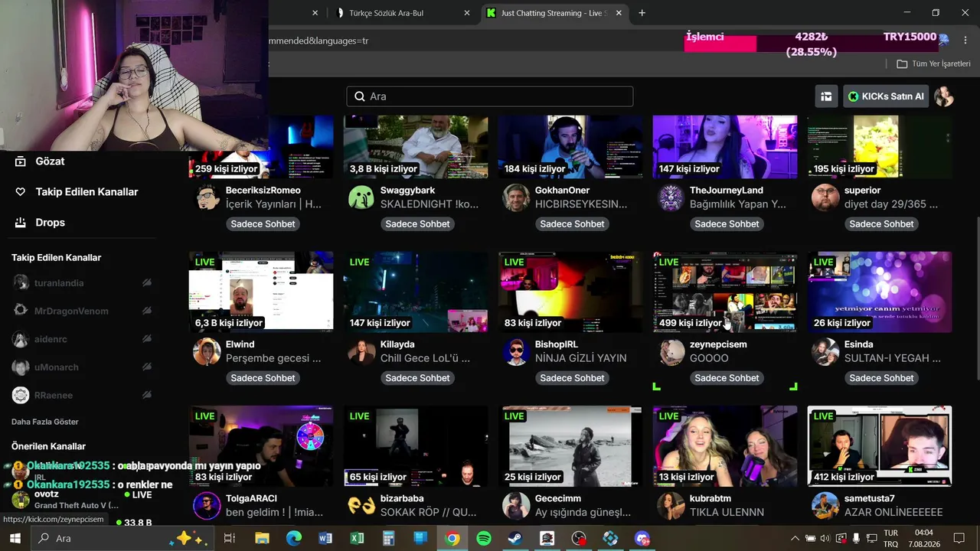Image resolution: width=980 pixels, height=551 pixels.
Task: Open MrDragonVenom in followed channels
Action: coord(71,311)
